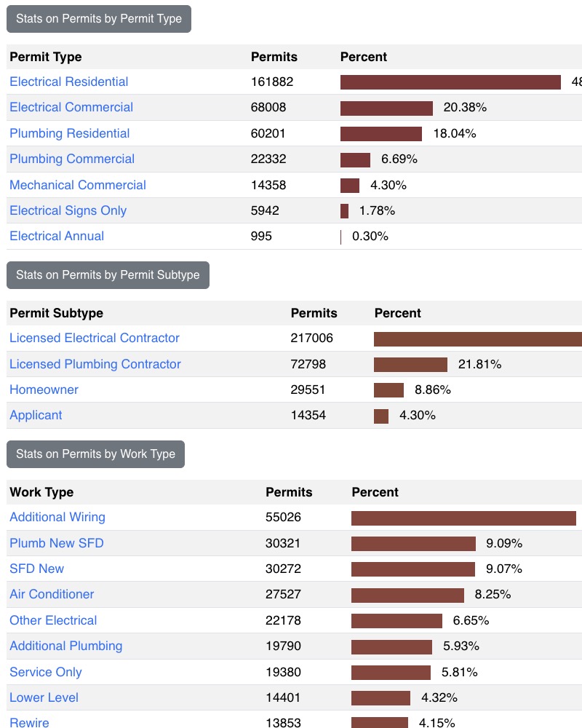
Task: Open the Electrical Annual link
Action: click(56, 236)
